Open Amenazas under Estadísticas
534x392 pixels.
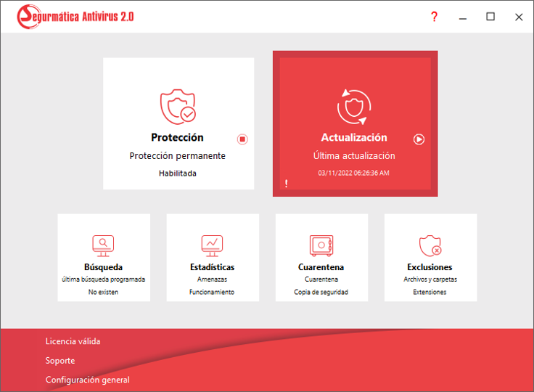(x=212, y=279)
